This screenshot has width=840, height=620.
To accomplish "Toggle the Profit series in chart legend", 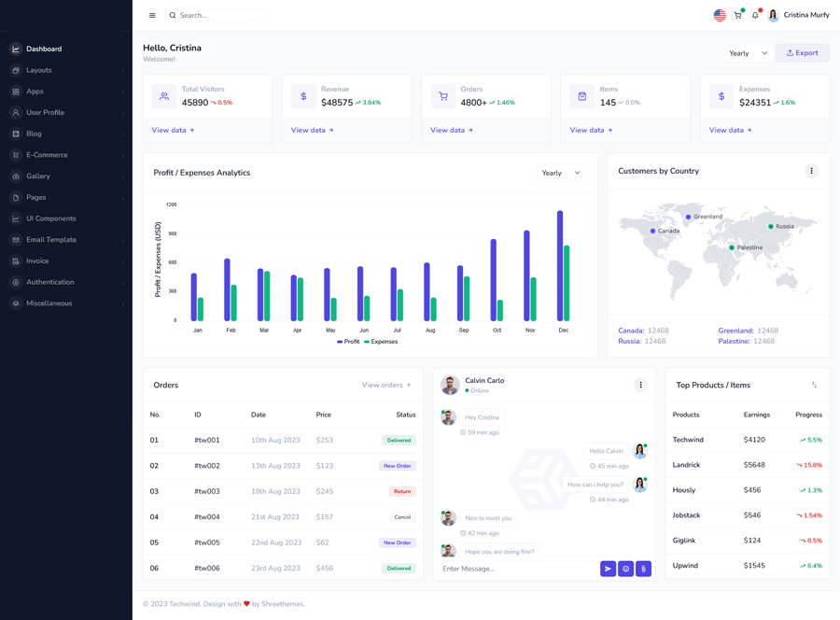I will tap(348, 342).
